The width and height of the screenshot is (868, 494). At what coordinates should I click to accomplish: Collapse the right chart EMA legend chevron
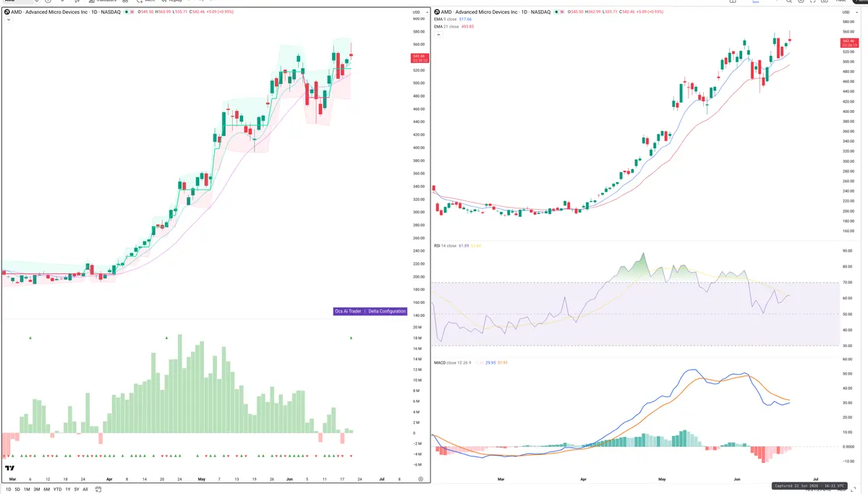coord(438,34)
